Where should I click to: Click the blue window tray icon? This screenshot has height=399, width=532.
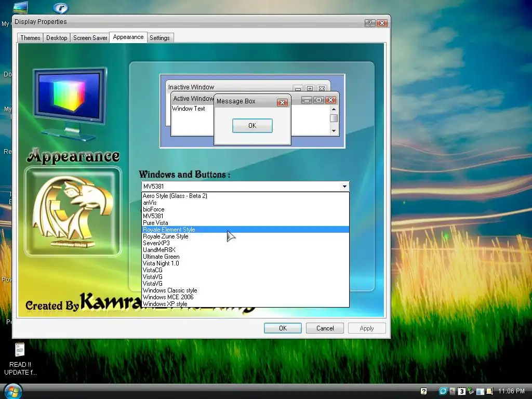[480, 392]
